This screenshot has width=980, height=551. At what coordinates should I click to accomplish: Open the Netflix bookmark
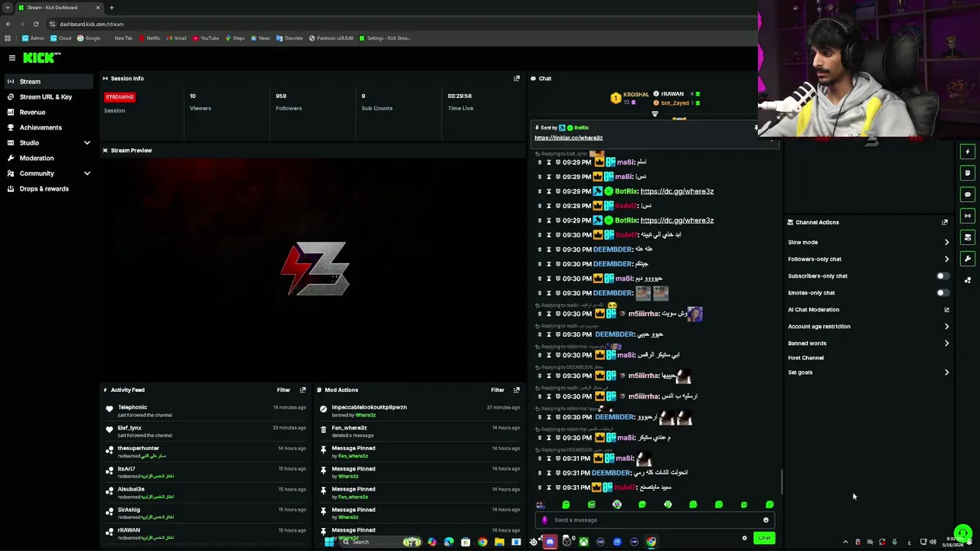point(149,38)
